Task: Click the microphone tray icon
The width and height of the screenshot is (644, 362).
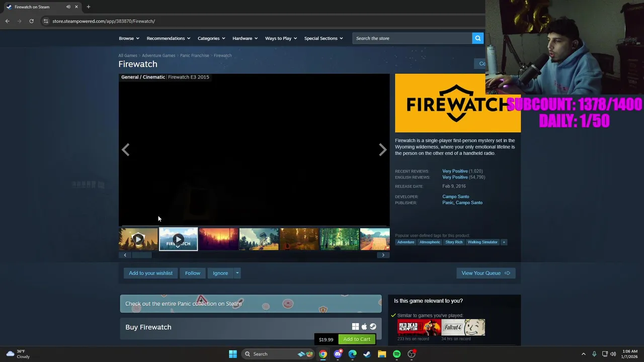Action: pyautogui.click(x=594, y=354)
